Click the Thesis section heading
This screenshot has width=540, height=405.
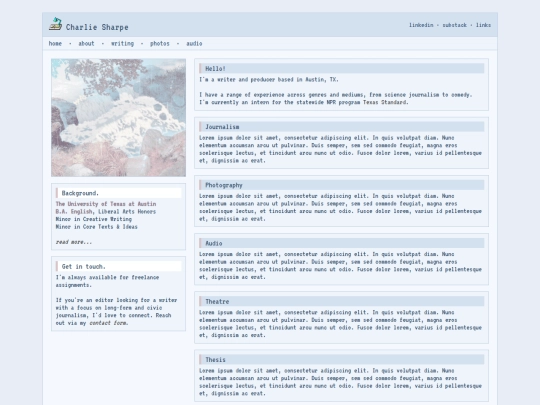[341, 360]
